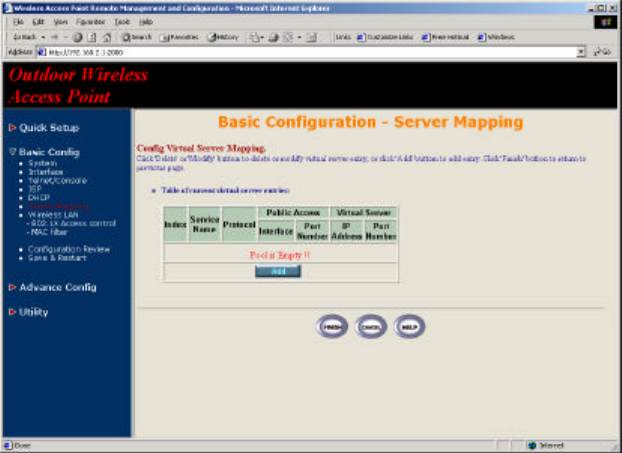This screenshot has height=453, width=622.
Task: Open the Favorites toolbar button
Action: click(x=179, y=37)
